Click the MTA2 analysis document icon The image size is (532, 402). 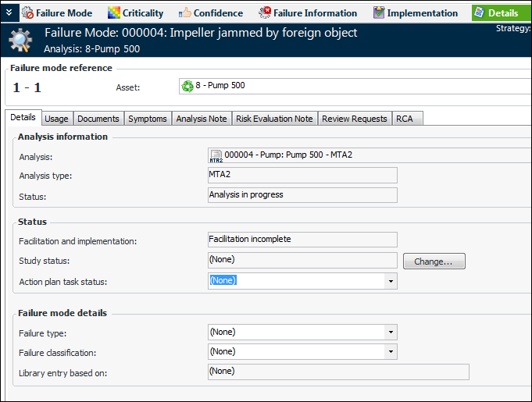pyautogui.click(x=216, y=155)
